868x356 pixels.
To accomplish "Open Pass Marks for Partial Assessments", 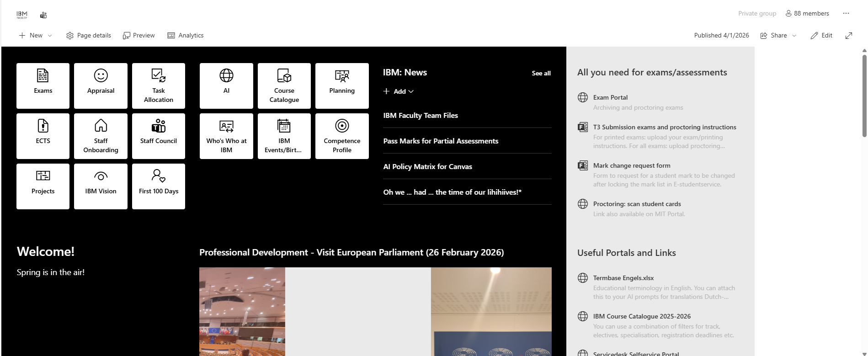I will point(441,141).
